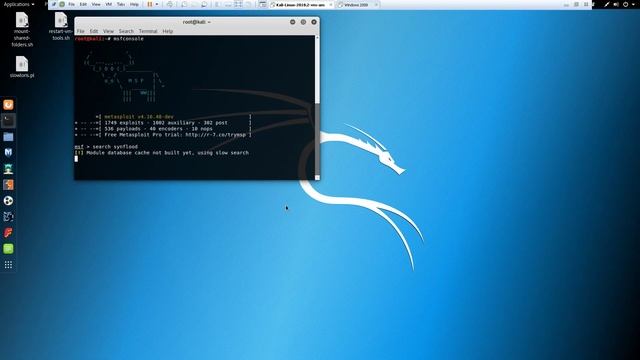Click the pen-like icon in top panel
640x360 pixels.
(x=607, y=4)
